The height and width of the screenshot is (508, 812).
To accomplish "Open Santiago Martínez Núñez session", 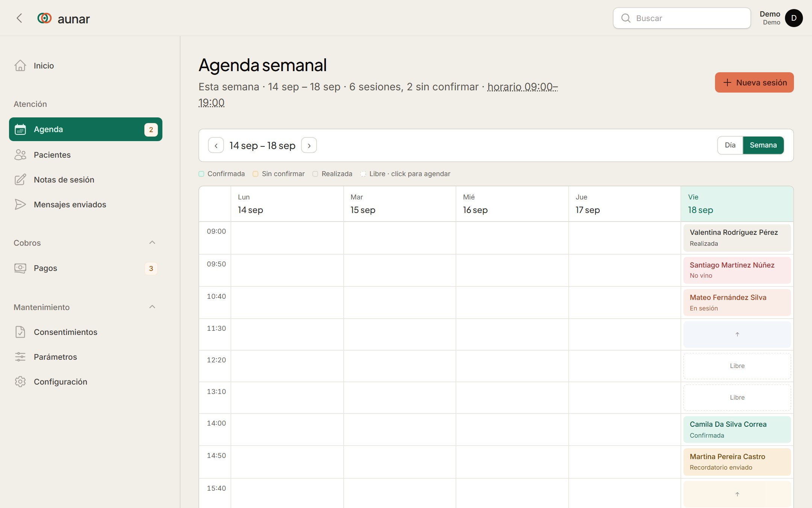I will (x=737, y=270).
